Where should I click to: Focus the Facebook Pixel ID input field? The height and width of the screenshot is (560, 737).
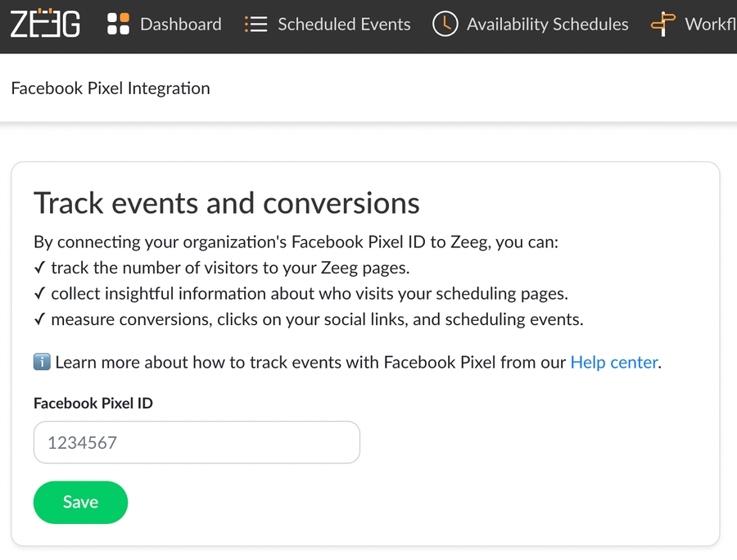coord(197,443)
